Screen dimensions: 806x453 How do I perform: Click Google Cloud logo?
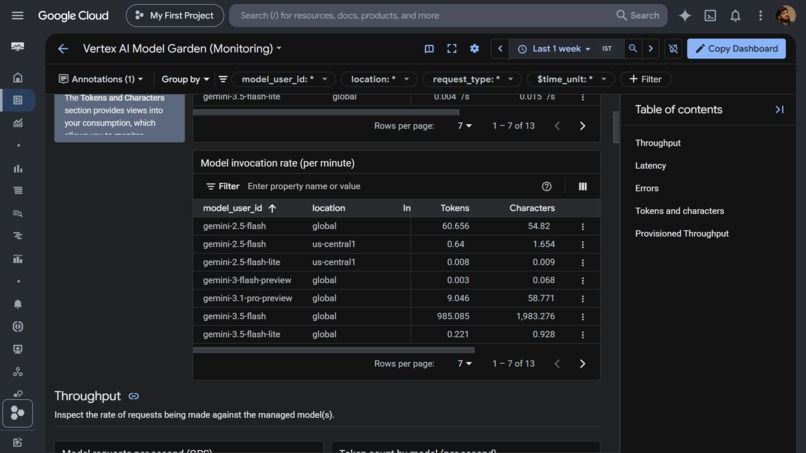pyautogui.click(x=73, y=15)
